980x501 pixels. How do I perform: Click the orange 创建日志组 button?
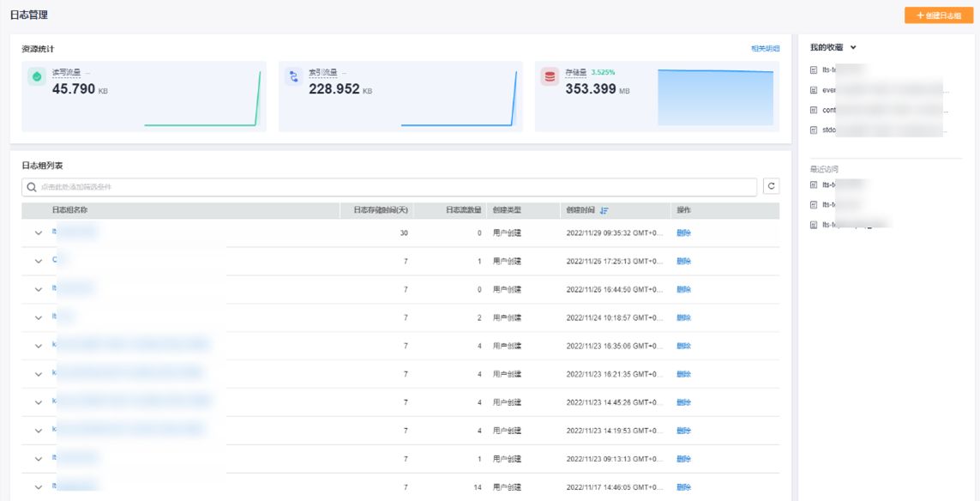pyautogui.click(x=939, y=15)
